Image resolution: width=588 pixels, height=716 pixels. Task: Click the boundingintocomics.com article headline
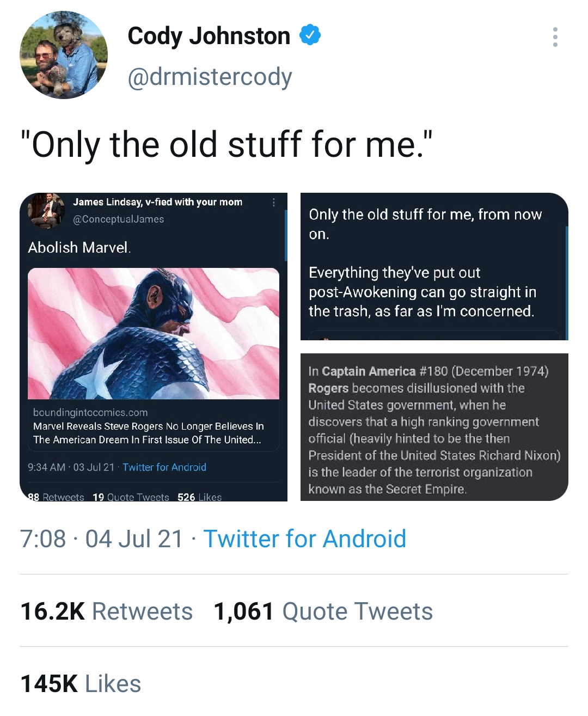pyautogui.click(x=148, y=433)
